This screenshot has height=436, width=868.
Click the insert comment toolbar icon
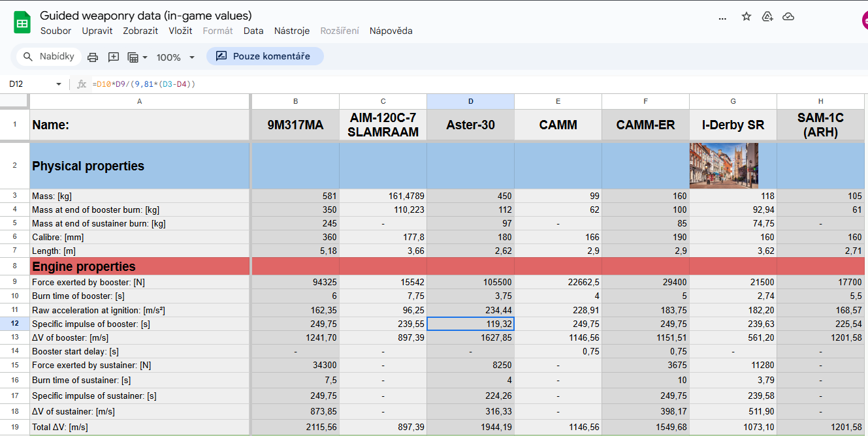(x=114, y=57)
